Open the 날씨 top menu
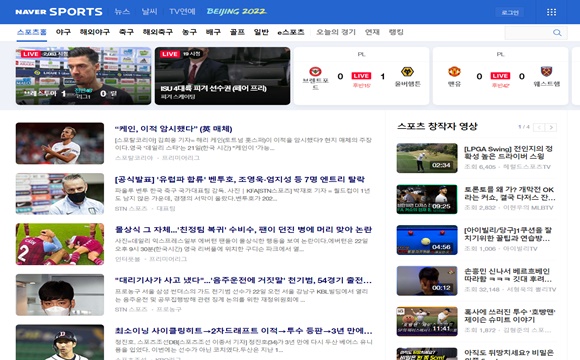Screen dimensions: 580x360 [149, 11]
